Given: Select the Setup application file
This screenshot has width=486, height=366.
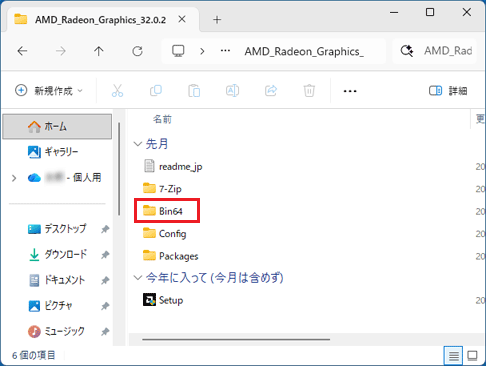Looking at the screenshot, I should [x=163, y=300].
